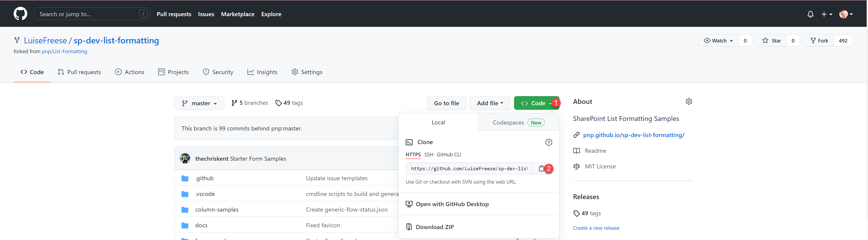This screenshot has width=868, height=240.
Task: Open Releases heading link
Action: point(586,197)
